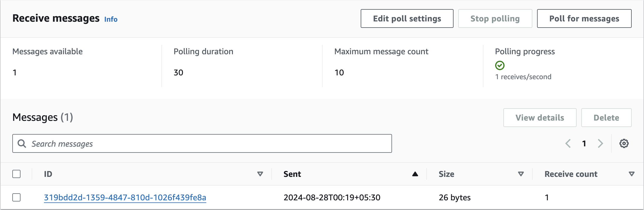Screen dimensions: 644x210
Task: Click the Sent column header
Action: tap(292, 174)
